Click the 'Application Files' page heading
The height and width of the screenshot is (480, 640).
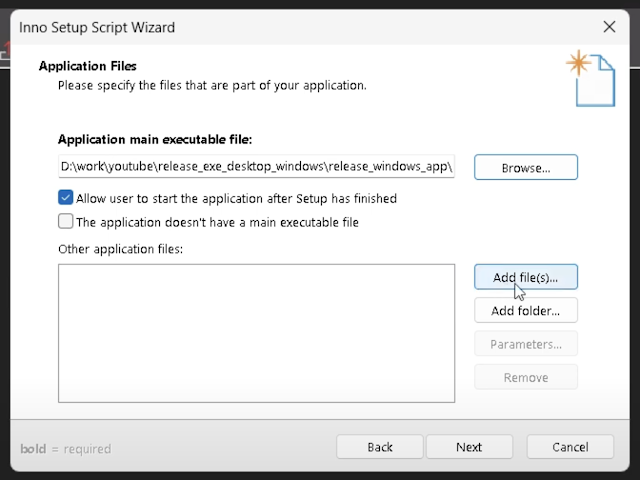coord(87,66)
